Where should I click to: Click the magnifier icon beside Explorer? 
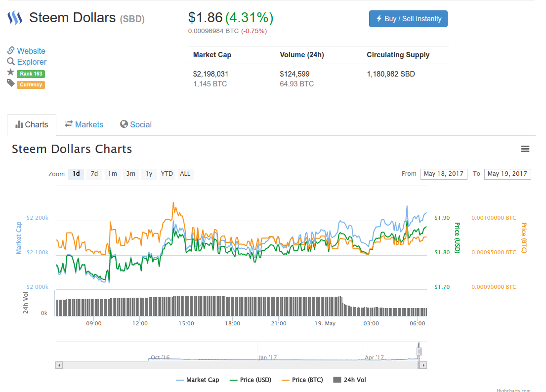click(x=11, y=62)
